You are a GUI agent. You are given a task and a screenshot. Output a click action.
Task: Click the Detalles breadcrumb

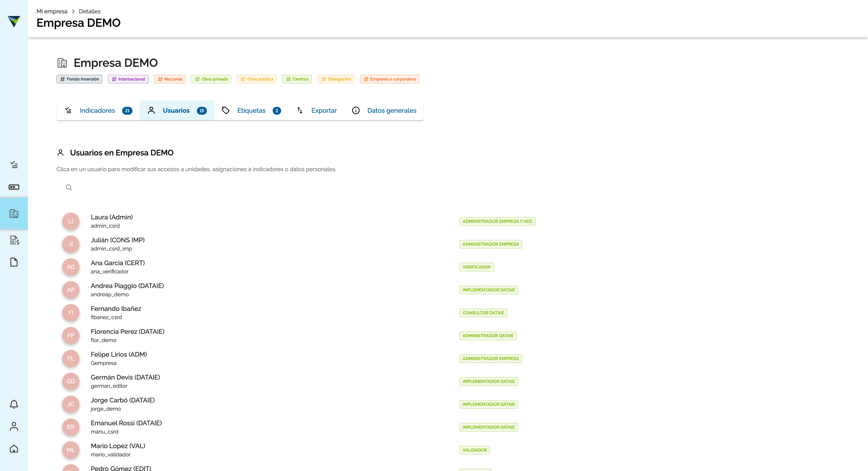pyautogui.click(x=90, y=12)
